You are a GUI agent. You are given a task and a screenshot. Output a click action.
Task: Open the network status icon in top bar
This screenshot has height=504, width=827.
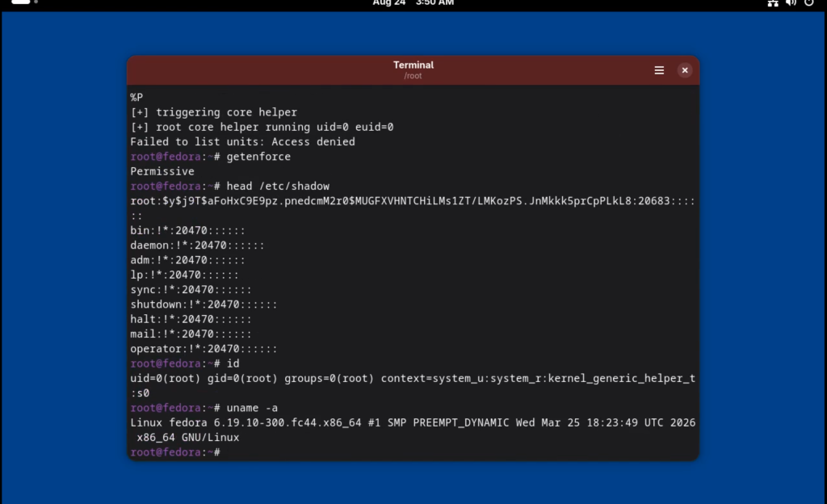click(x=773, y=2)
